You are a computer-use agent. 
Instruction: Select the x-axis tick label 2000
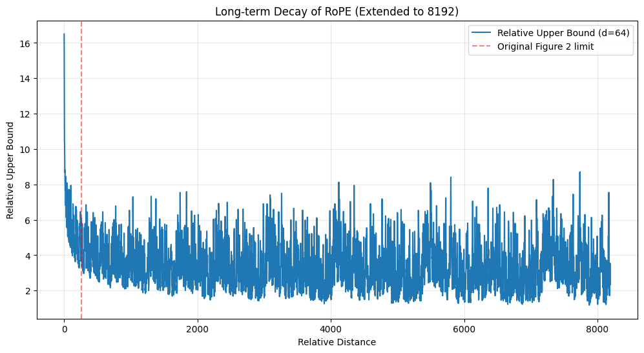click(x=198, y=328)
